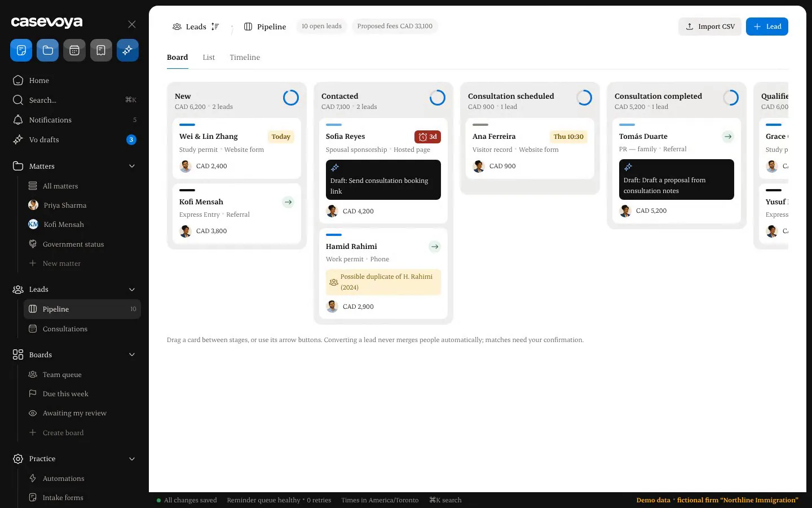This screenshot has height=508, width=812.
Task: Advance Kofi Mensah lead with arrow button
Action: pyautogui.click(x=288, y=202)
